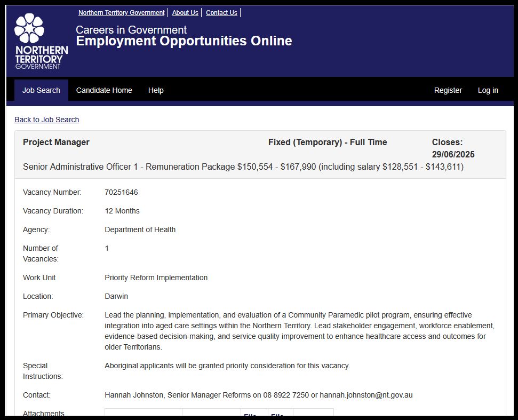
Task: Click the Darwin location value
Action: click(x=116, y=296)
